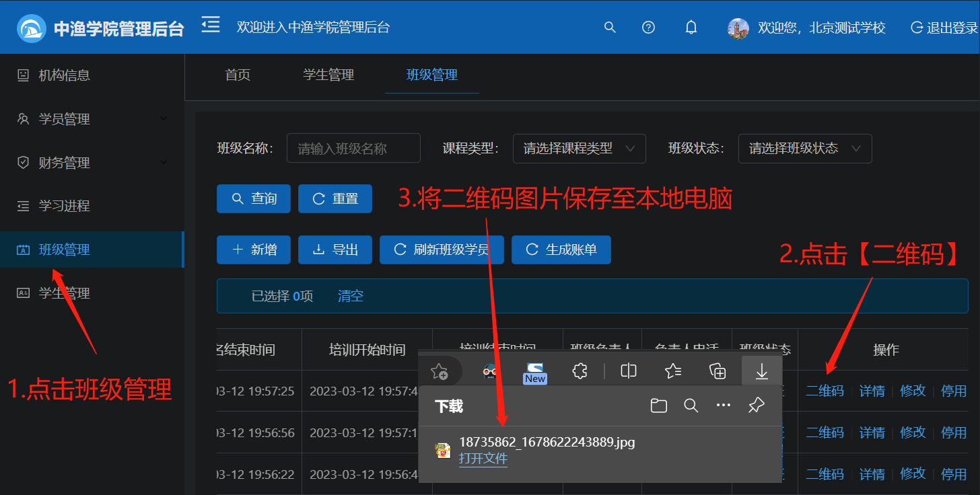Switch to the 首页 tab

(238, 75)
